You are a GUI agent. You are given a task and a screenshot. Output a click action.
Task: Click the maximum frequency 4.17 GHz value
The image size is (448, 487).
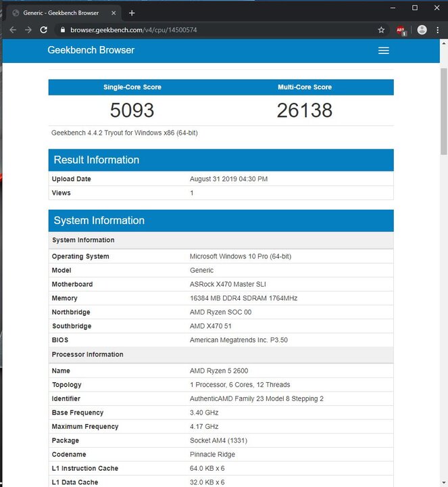coord(204,426)
